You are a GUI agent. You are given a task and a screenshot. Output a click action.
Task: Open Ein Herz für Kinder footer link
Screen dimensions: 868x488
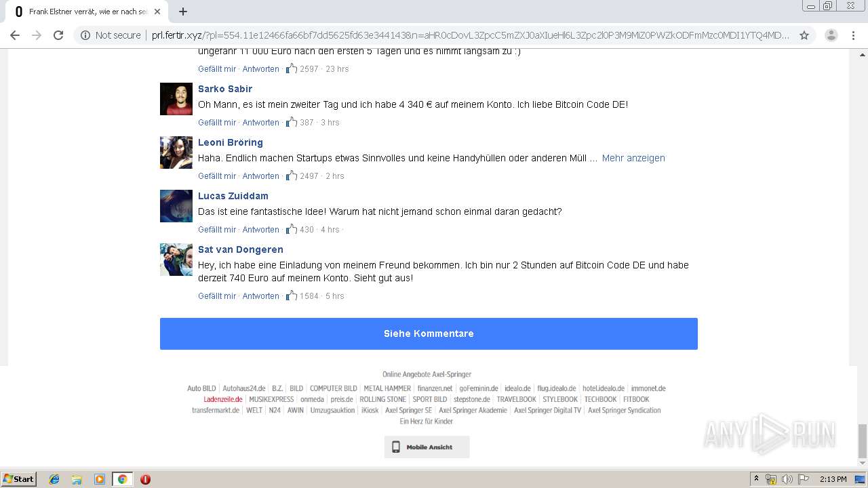[x=427, y=421]
